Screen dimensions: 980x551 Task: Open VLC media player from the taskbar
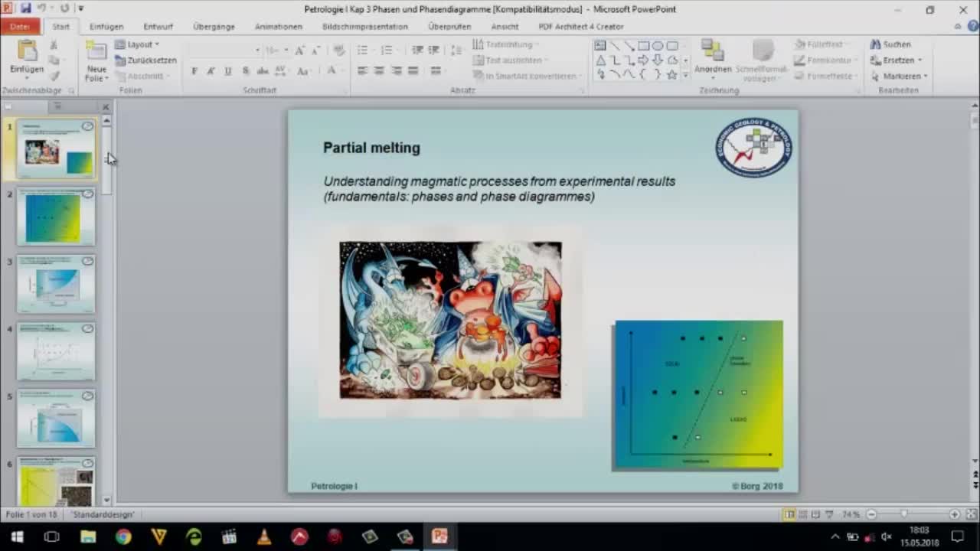[x=264, y=536]
